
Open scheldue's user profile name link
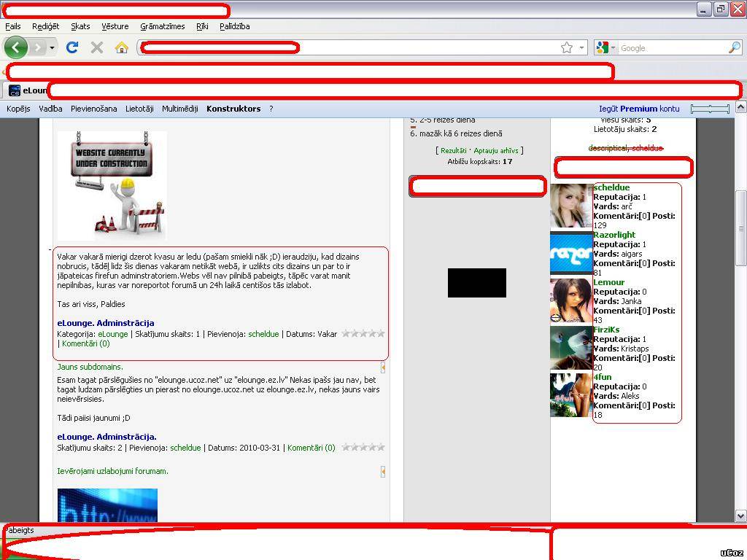click(611, 187)
